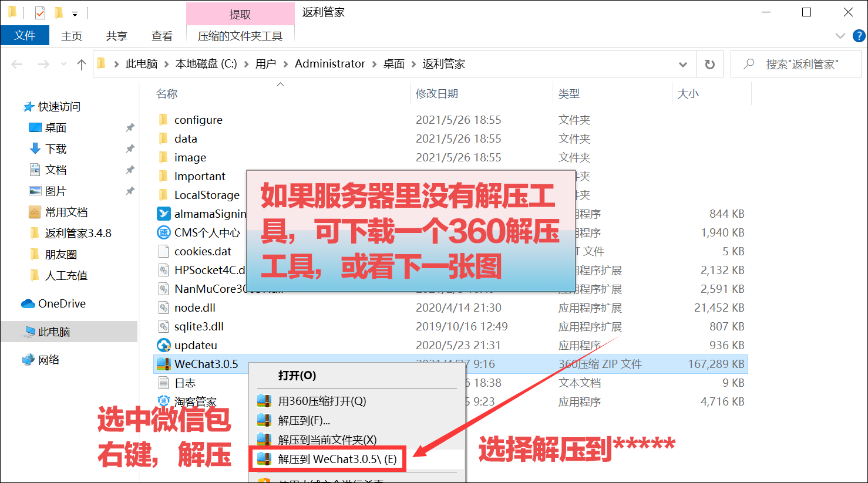Open the 压缩的文件夹工具 tab
Viewport: 868px width, 483px height.
[x=240, y=36]
